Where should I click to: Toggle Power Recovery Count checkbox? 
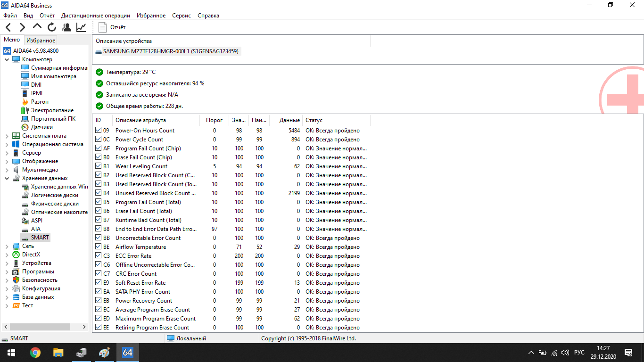click(99, 301)
